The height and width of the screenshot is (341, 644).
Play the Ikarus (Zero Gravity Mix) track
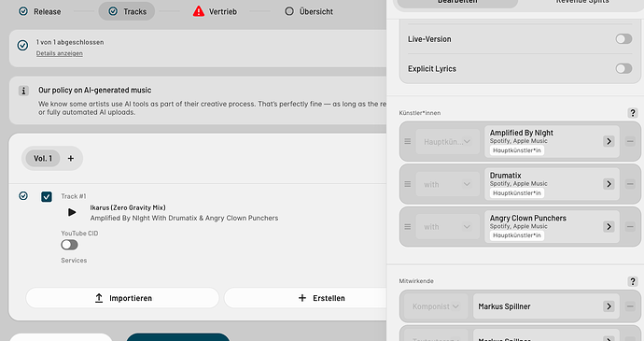72,212
